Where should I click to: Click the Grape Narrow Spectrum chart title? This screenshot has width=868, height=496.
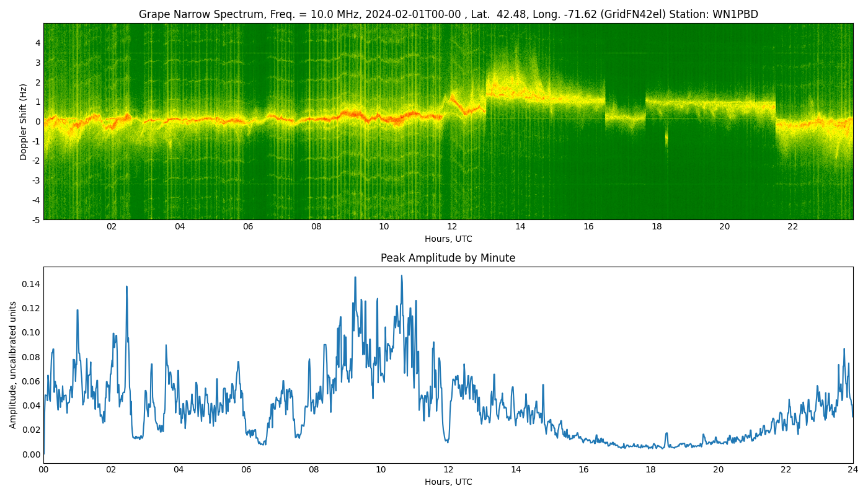coord(448,14)
